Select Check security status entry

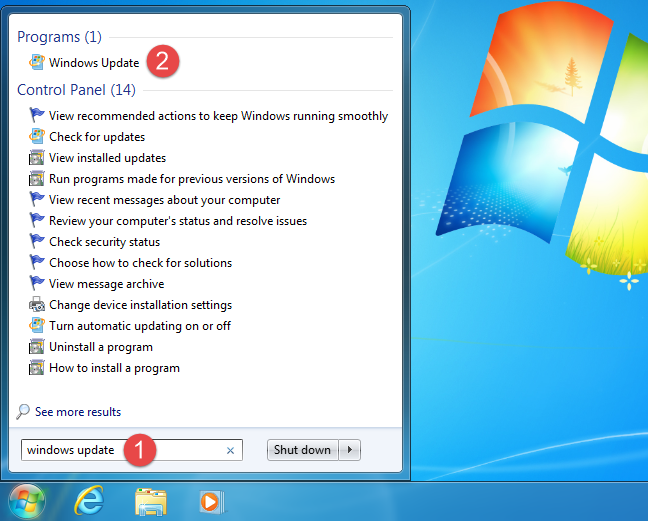pyautogui.click(x=105, y=242)
